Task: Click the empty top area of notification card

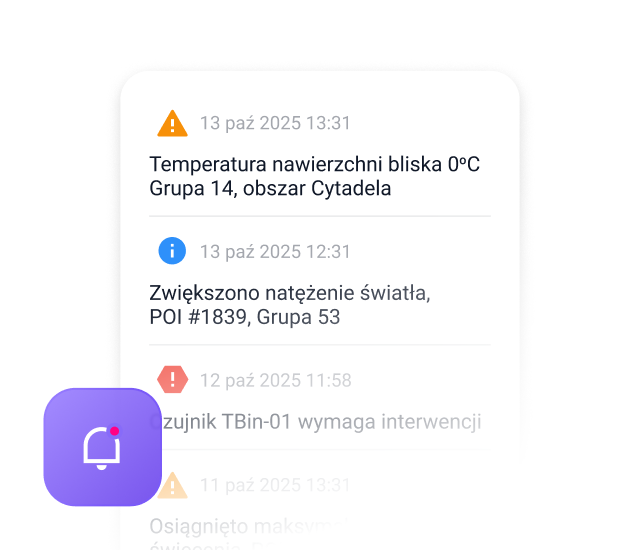Action: click(x=320, y=88)
